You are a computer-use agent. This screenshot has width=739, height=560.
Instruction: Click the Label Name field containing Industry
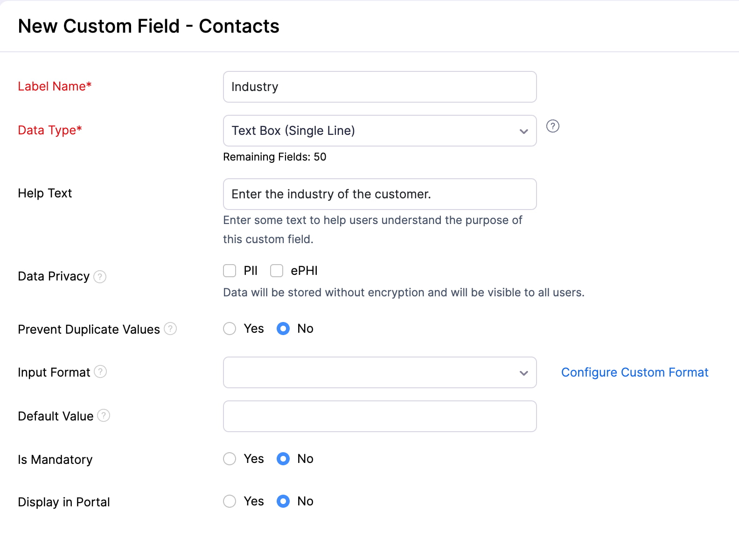[x=379, y=87]
